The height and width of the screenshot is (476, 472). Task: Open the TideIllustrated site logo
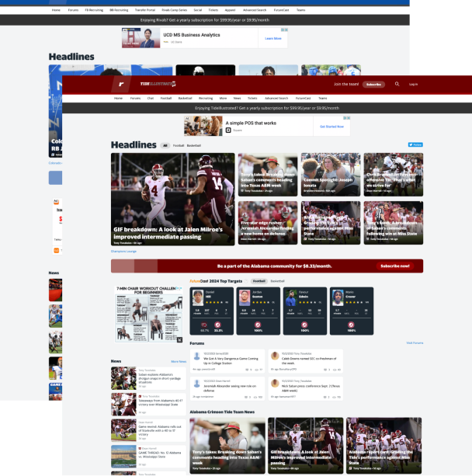pos(158,84)
